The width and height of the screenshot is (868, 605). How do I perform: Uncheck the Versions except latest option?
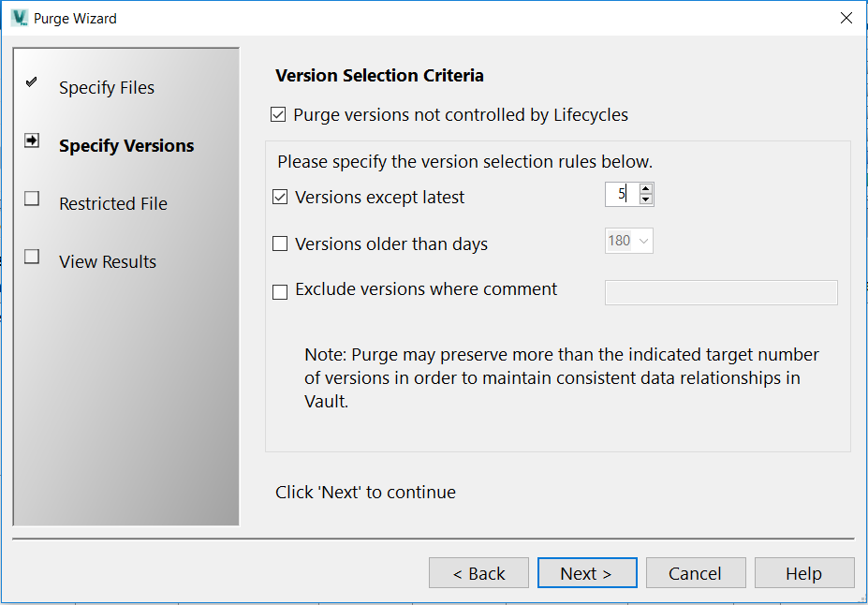[279, 194]
